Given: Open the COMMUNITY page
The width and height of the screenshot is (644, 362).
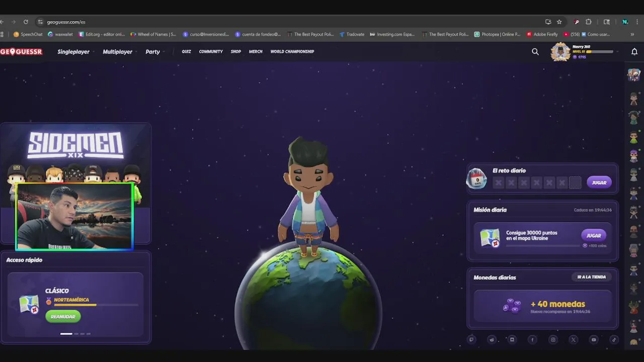Looking at the screenshot, I should coord(211,51).
